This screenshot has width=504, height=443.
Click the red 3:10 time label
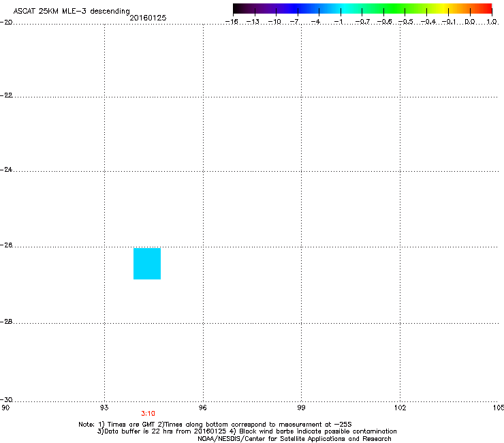[x=148, y=414]
